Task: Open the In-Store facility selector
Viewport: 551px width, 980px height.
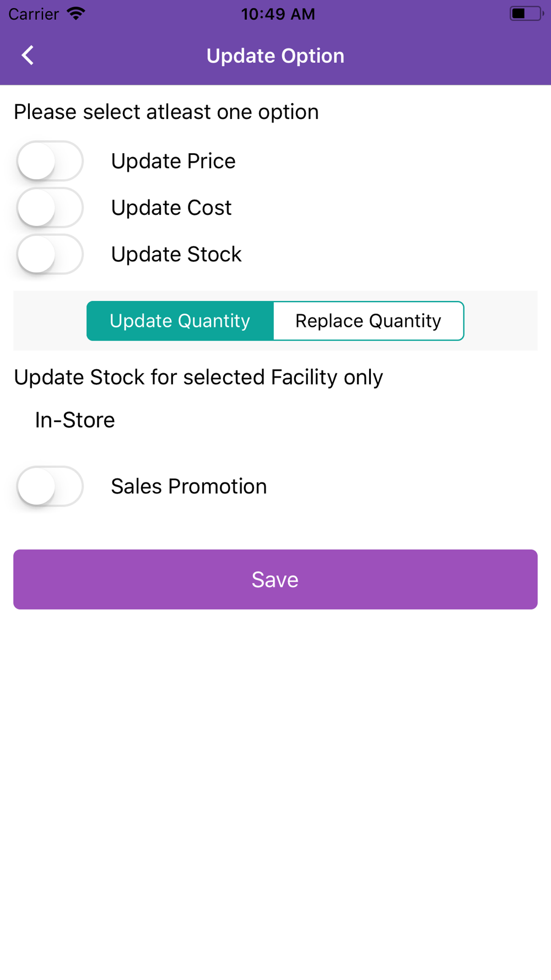Action: [x=75, y=420]
